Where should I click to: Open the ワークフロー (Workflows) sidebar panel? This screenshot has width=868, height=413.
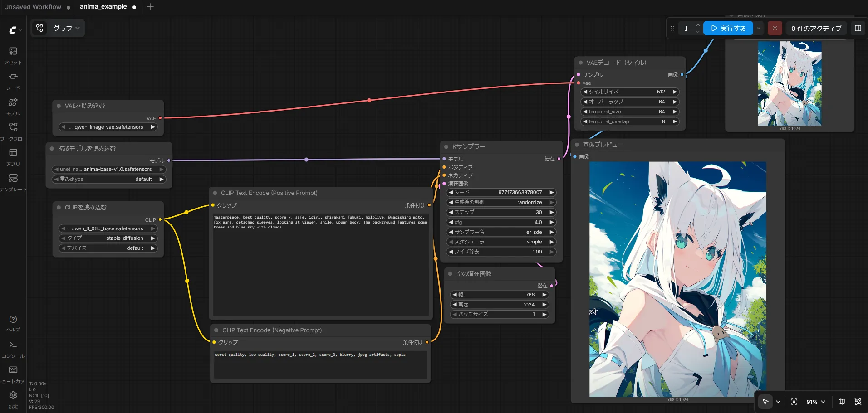pyautogui.click(x=13, y=132)
